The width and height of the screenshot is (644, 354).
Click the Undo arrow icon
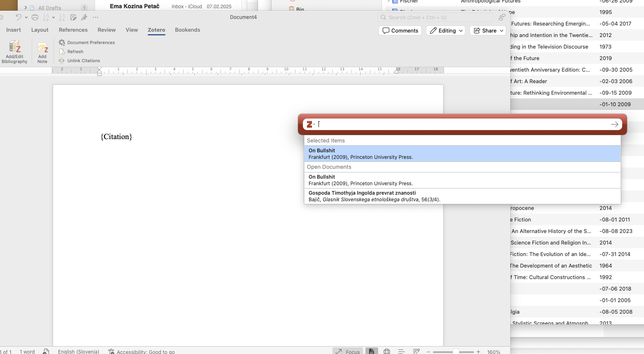pos(19,17)
